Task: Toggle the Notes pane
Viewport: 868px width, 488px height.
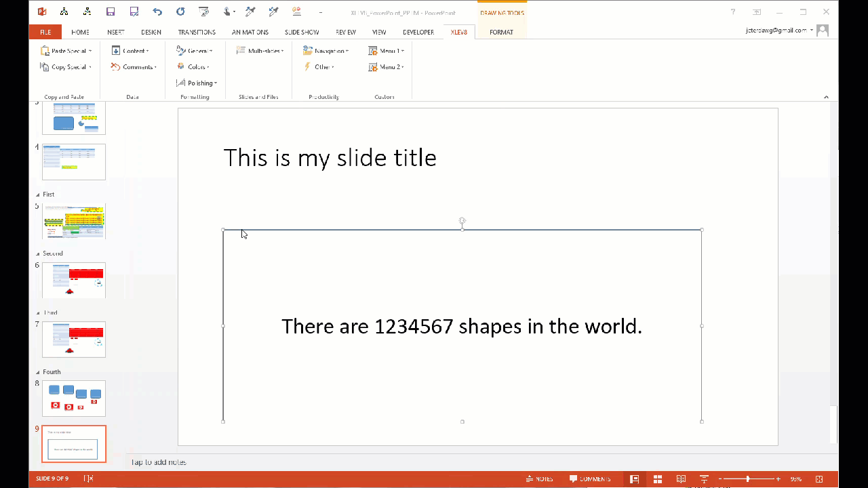Action: click(540, 479)
